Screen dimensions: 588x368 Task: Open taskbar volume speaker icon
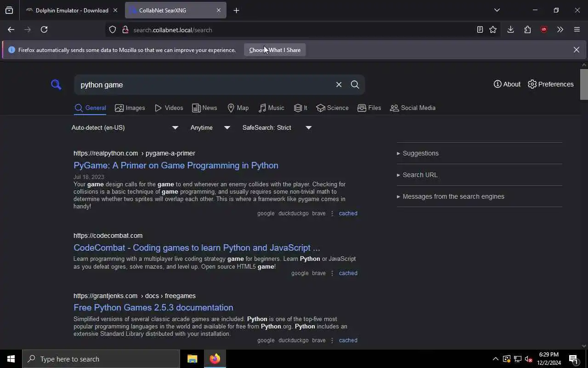point(528,359)
